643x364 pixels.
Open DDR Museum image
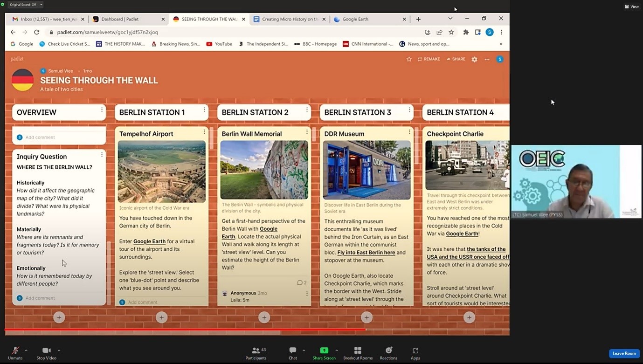tap(366, 170)
